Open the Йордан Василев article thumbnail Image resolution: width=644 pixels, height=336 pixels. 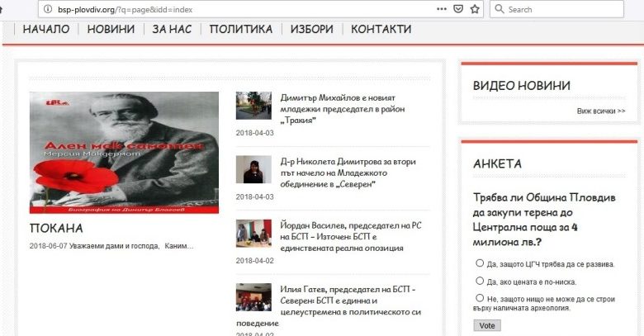click(253, 234)
